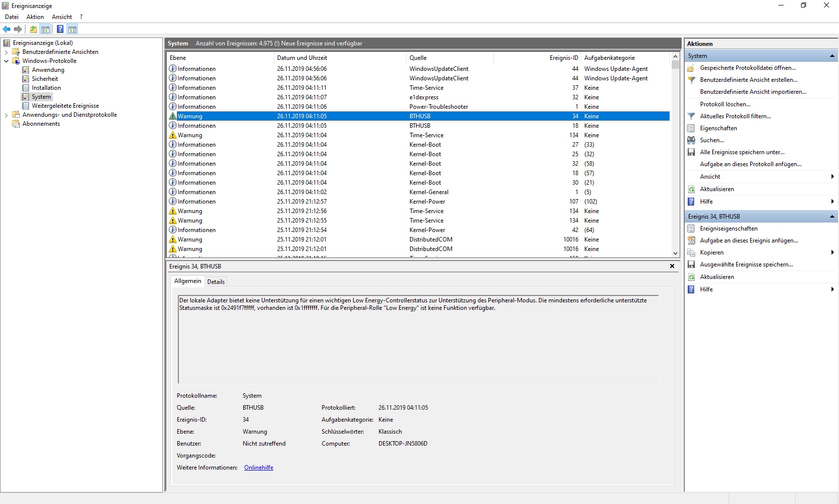Open the Kopieren submenu arrow

pos(833,252)
